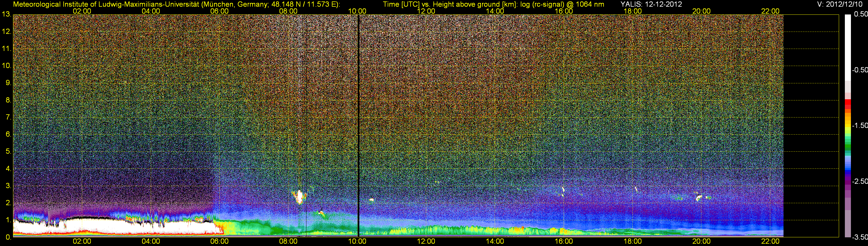Click the bottom axis 20:00 time label
The height and width of the screenshot is (246, 868).
point(701,241)
